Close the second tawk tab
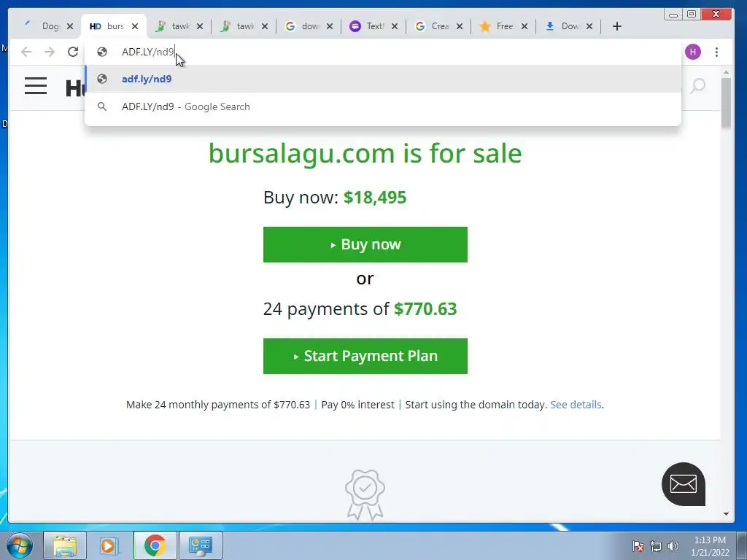 click(x=265, y=26)
